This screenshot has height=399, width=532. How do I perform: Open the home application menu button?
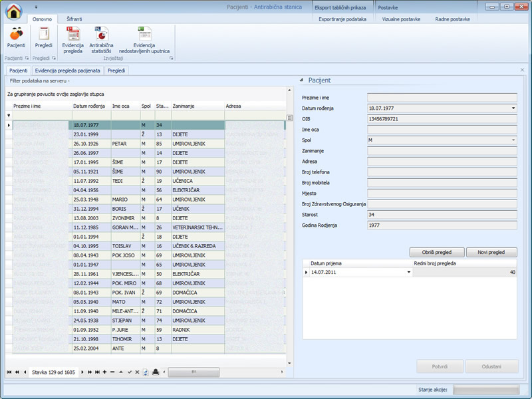pyautogui.click(x=13, y=11)
